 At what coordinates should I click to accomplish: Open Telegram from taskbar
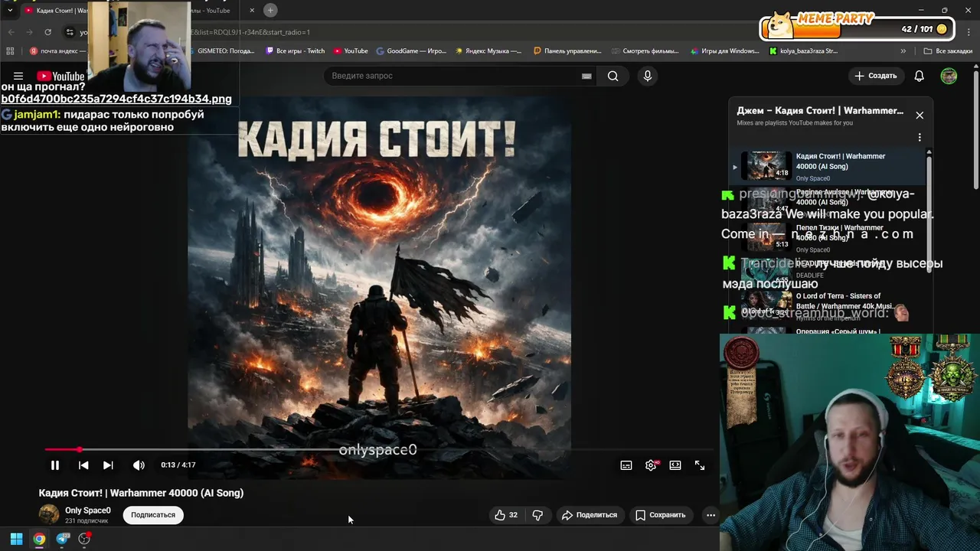(63, 539)
